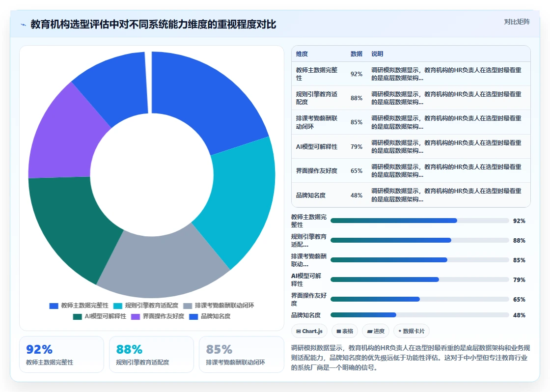Select the 品牌知名度 table row name
Screen dimensions: 550x392
(x=311, y=195)
